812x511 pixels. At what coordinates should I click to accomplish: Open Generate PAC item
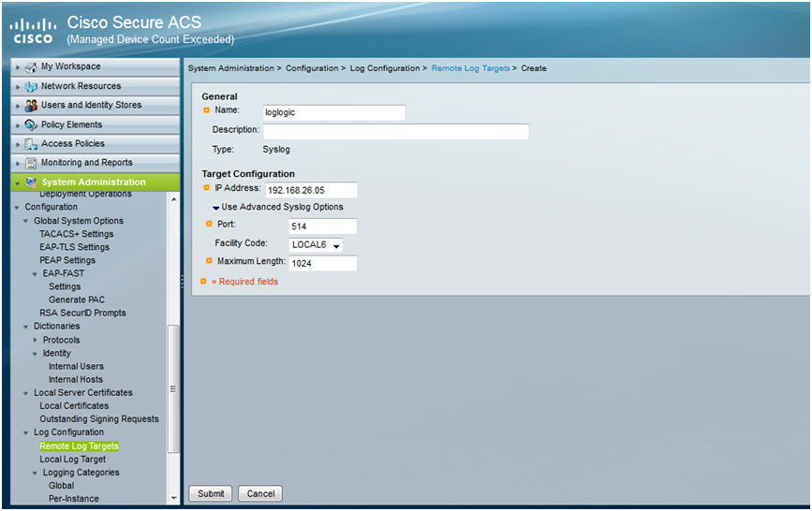click(77, 299)
